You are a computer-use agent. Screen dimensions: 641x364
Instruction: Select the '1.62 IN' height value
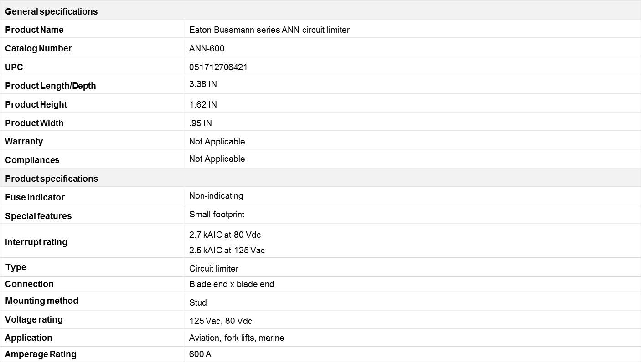pos(203,105)
